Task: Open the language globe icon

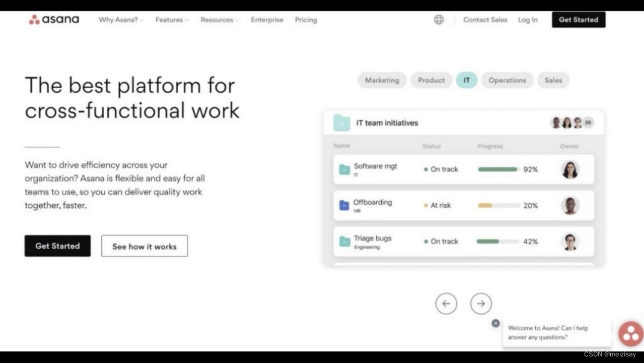Action: click(439, 20)
